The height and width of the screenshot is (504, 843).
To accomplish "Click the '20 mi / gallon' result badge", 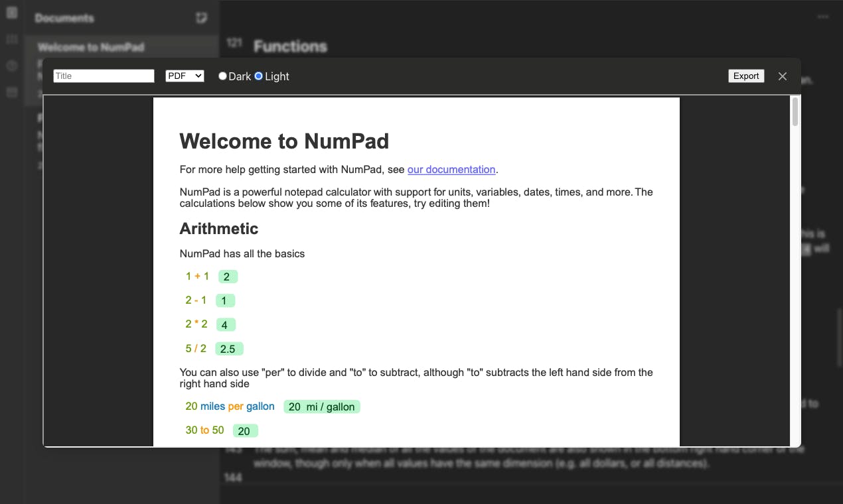I will [322, 407].
